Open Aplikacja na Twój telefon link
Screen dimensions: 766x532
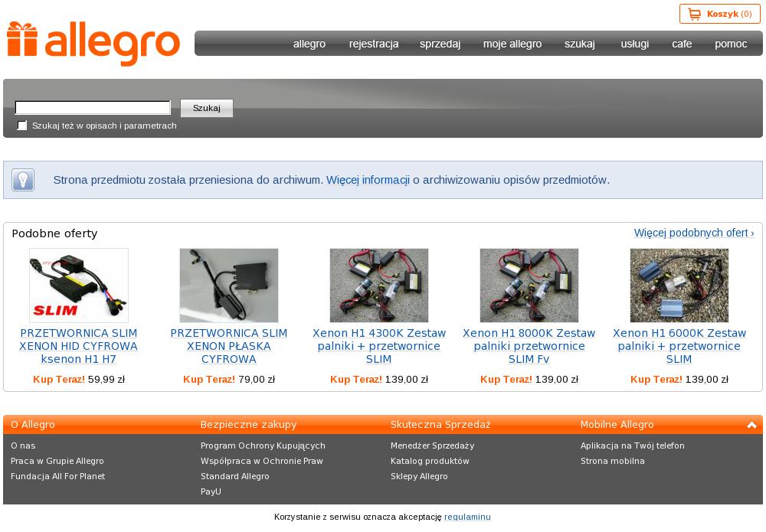coord(632,446)
